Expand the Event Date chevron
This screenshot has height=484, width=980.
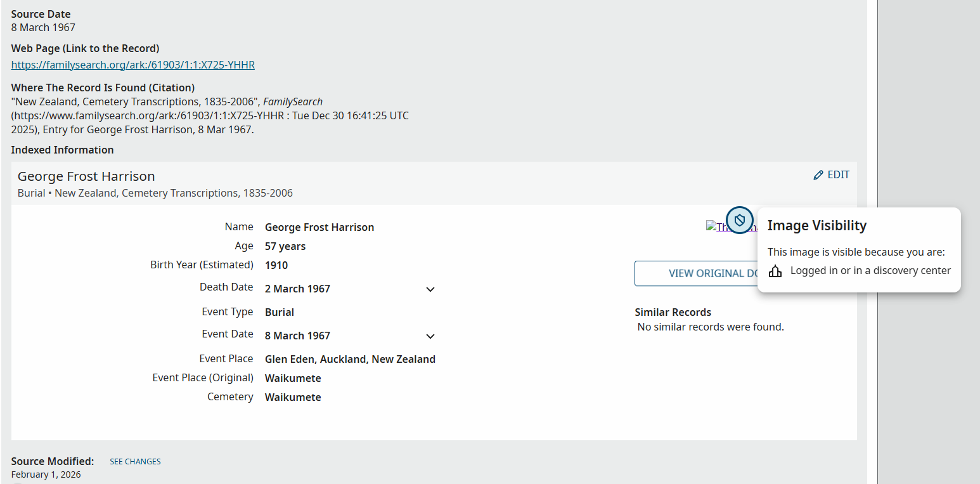430,336
